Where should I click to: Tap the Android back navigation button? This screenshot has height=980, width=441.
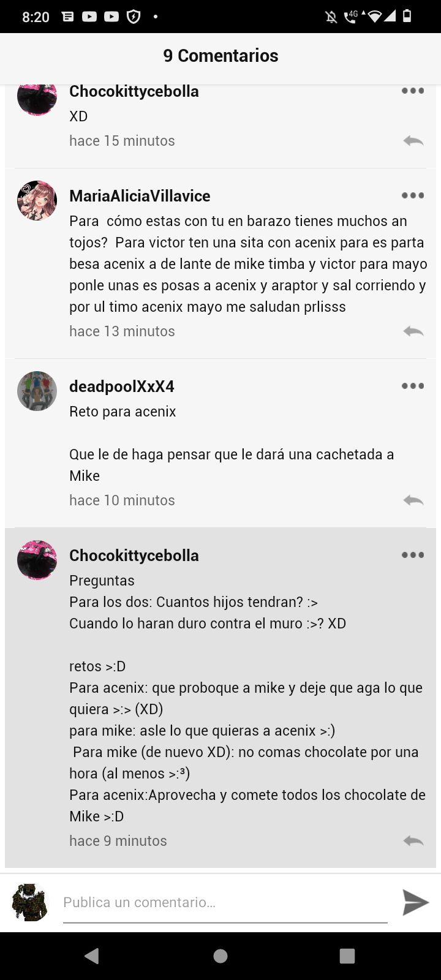coord(92,956)
